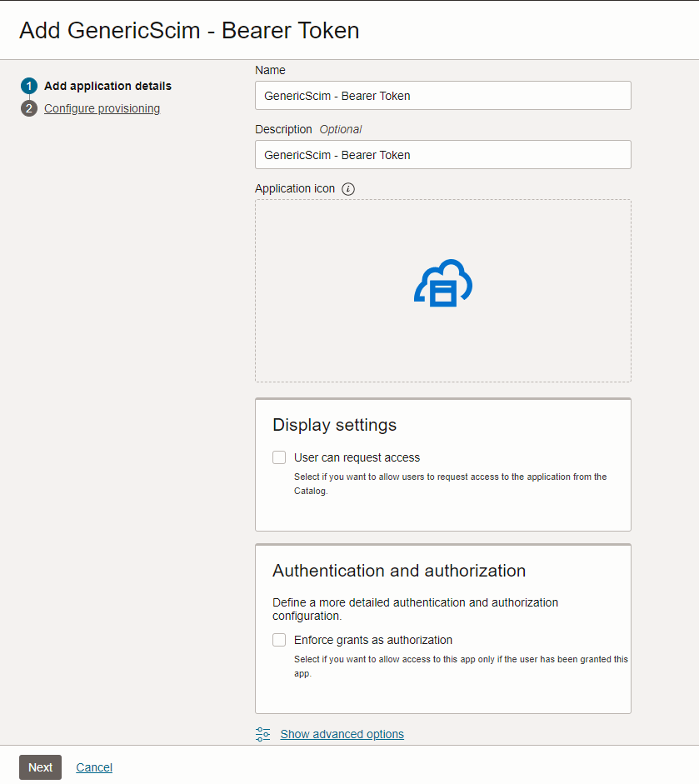Image resolution: width=699 pixels, height=784 pixels.
Task: Open Show advanced options
Action: (x=342, y=734)
